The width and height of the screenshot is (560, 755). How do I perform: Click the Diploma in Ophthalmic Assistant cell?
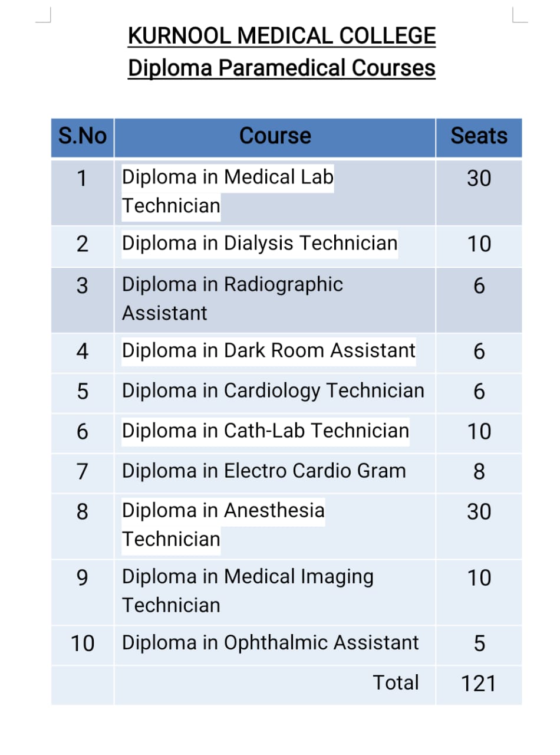coord(270,643)
